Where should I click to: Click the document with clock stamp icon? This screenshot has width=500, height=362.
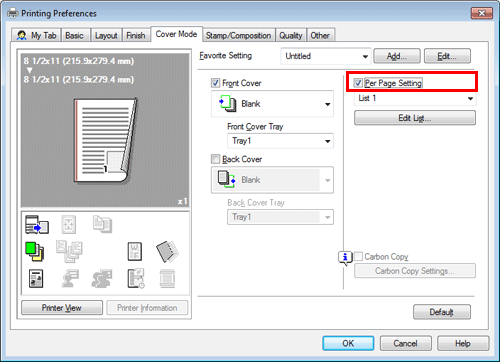136,279
